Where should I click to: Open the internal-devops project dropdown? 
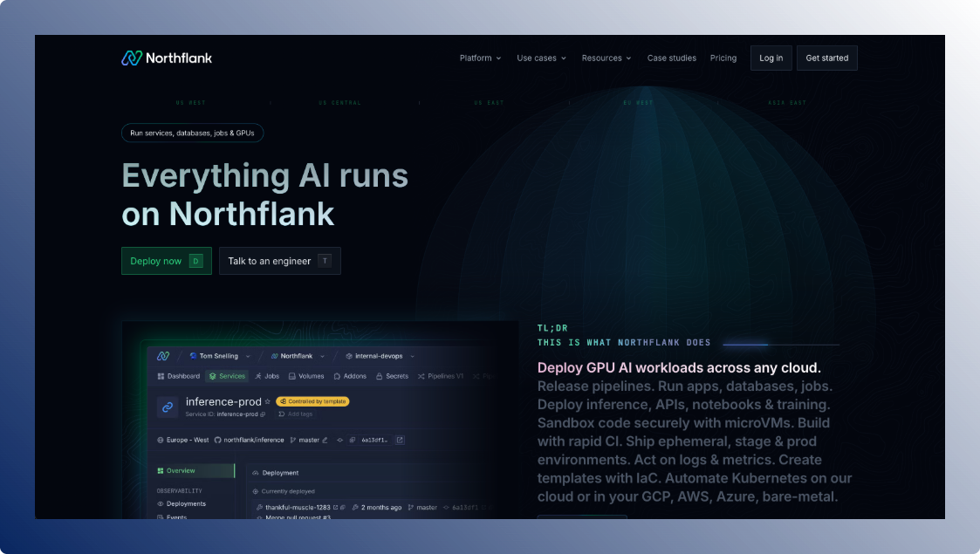pyautogui.click(x=413, y=357)
